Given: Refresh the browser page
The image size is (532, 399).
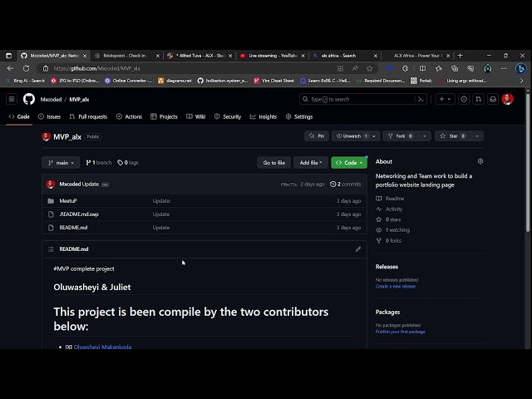Looking at the screenshot, I should (26, 68).
